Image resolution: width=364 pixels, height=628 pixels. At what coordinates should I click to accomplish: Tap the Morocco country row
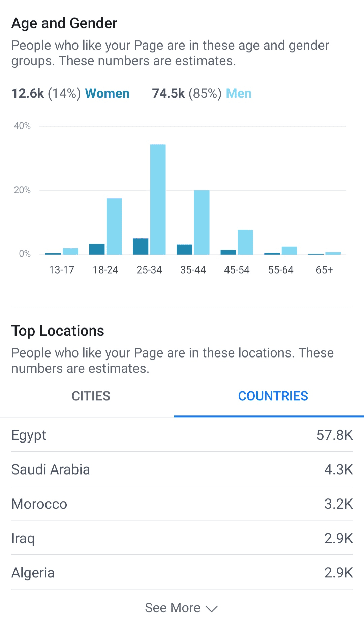pos(182,504)
